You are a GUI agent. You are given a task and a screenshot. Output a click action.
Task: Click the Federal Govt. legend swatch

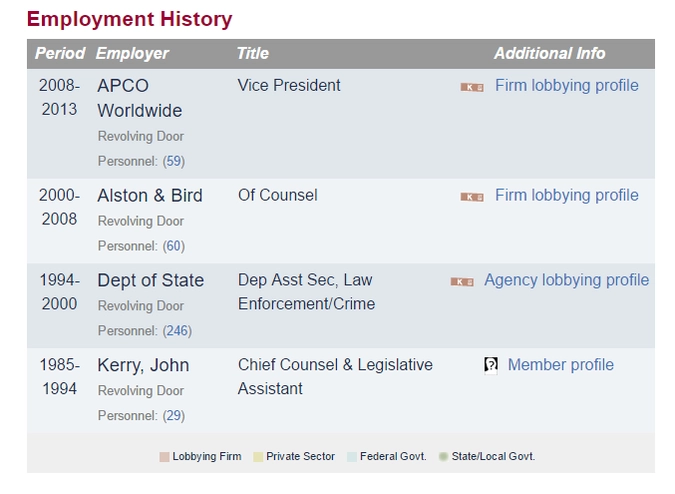[x=349, y=457]
